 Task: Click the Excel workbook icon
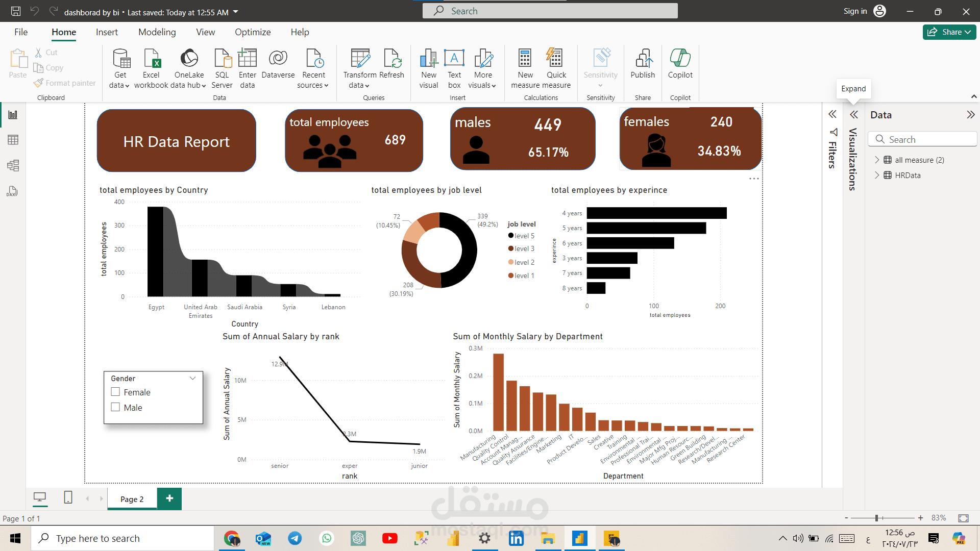(x=151, y=59)
